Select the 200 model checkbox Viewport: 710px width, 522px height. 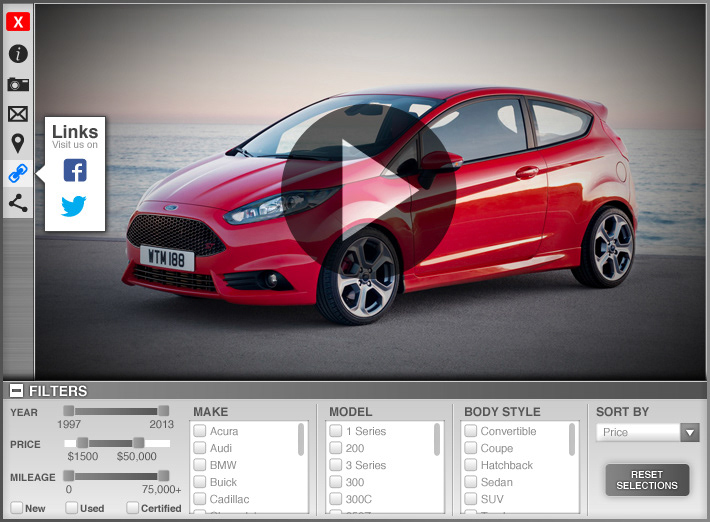pyautogui.click(x=336, y=448)
